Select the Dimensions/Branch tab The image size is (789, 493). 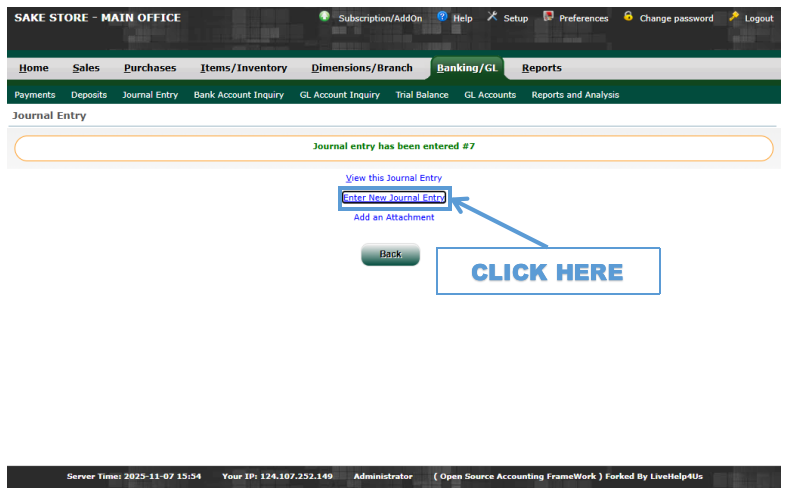point(361,68)
